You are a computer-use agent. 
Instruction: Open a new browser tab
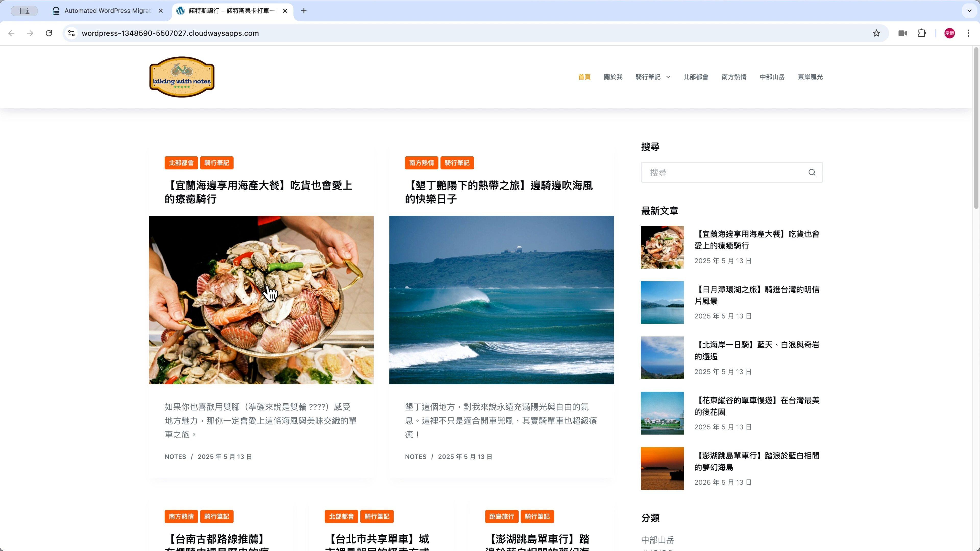(x=304, y=11)
